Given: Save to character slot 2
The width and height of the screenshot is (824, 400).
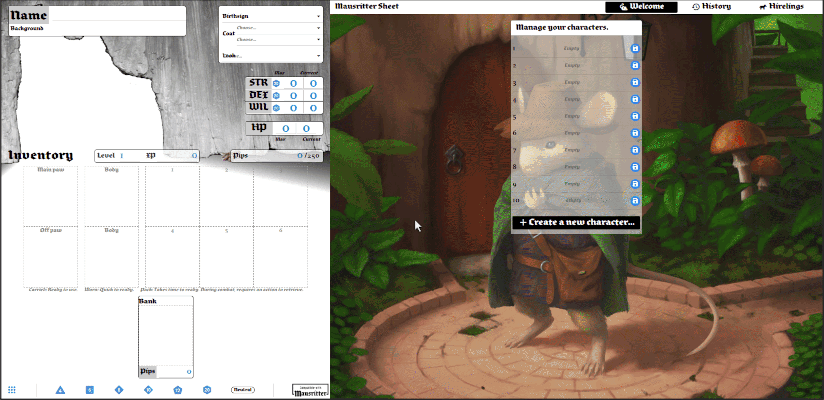Looking at the screenshot, I should click(x=635, y=66).
